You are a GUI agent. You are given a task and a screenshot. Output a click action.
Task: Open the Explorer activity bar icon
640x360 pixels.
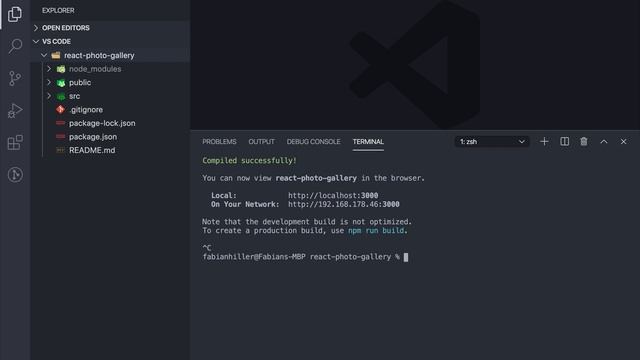[x=15, y=14]
